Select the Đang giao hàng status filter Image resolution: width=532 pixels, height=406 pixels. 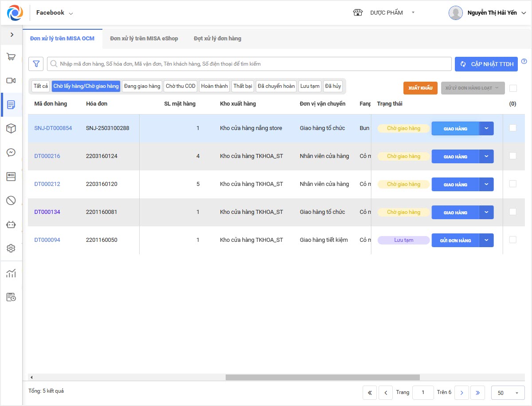point(142,86)
